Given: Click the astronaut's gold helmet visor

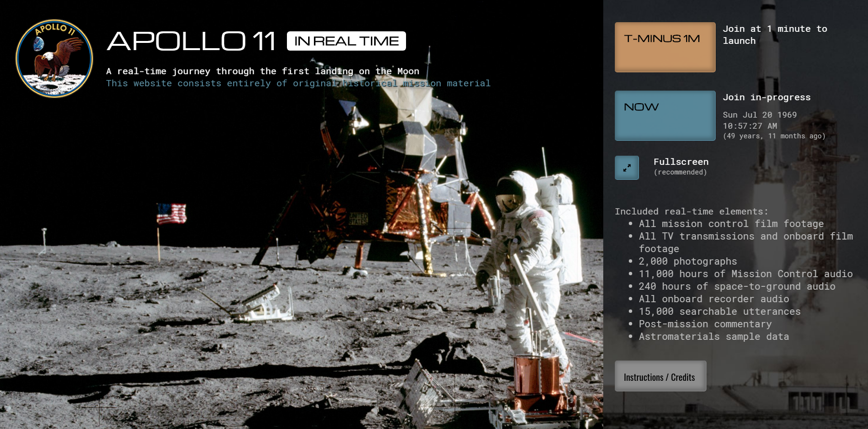Looking at the screenshot, I should (x=508, y=195).
